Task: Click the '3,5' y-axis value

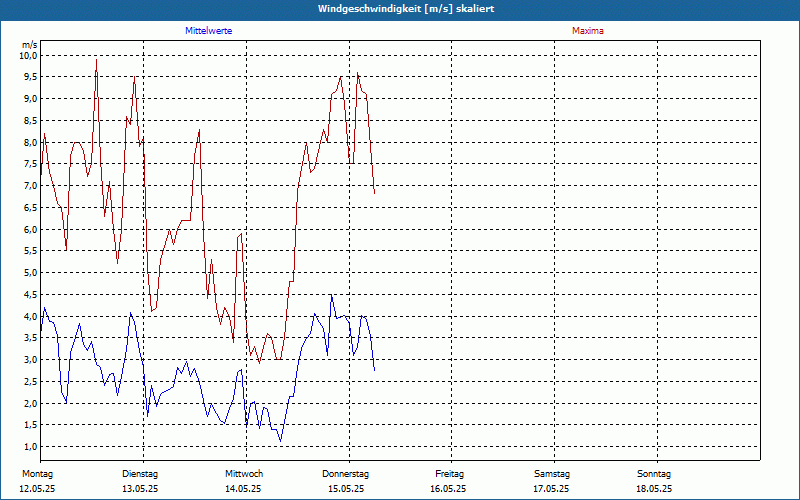Action: click(x=31, y=338)
